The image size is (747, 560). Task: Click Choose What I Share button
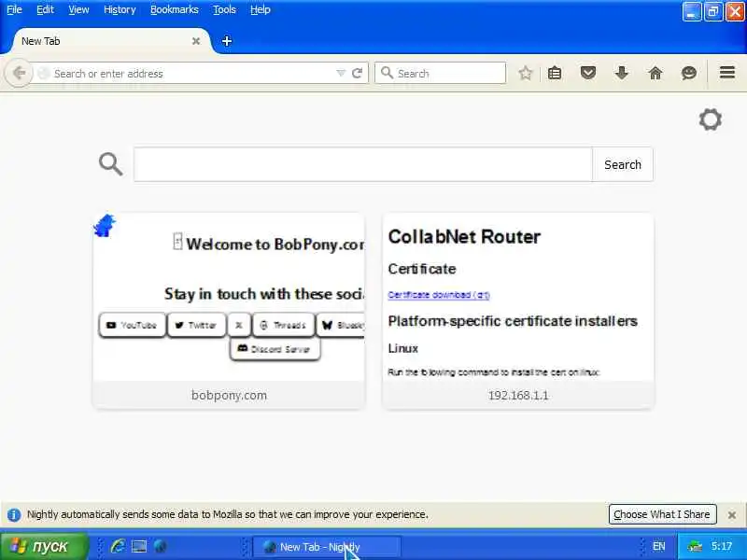pos(662,514)
